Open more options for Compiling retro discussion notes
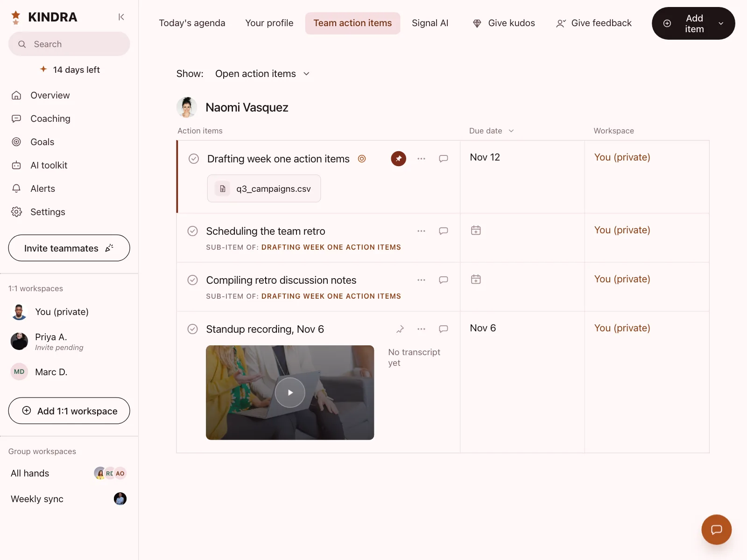 pyautogui.click(x=421, y=280)
